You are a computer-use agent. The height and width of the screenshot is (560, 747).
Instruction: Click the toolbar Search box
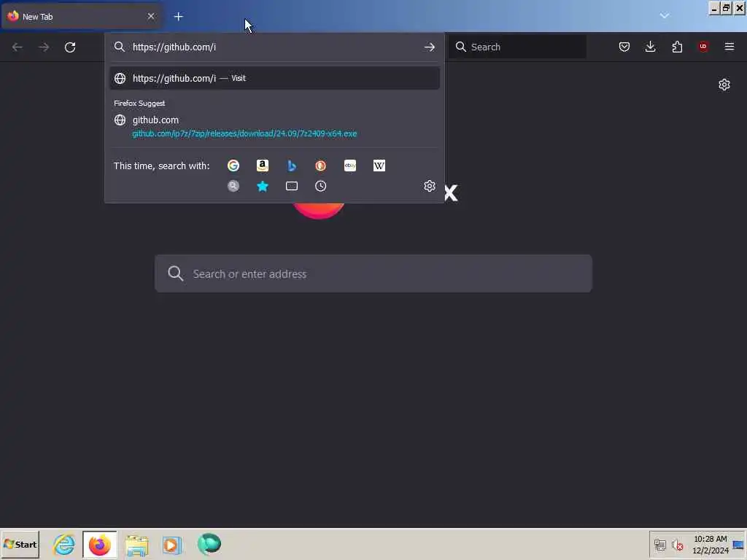pyautogui.click(x=518, y=47)
